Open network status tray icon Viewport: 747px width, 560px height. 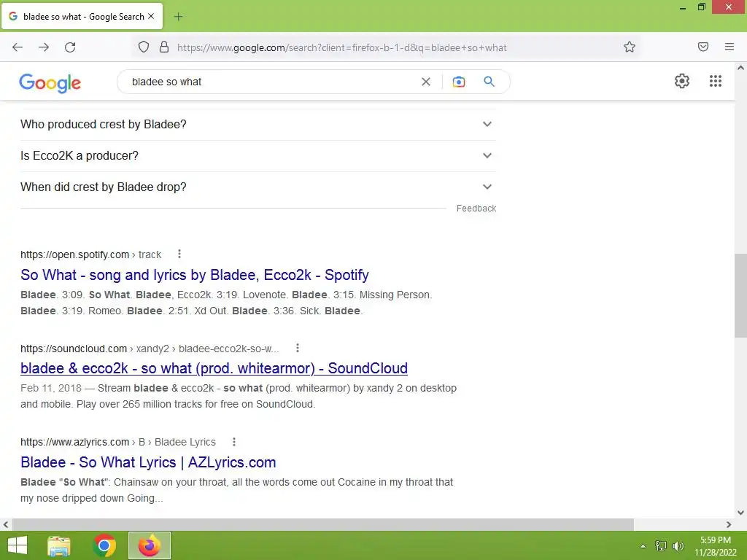660,545
